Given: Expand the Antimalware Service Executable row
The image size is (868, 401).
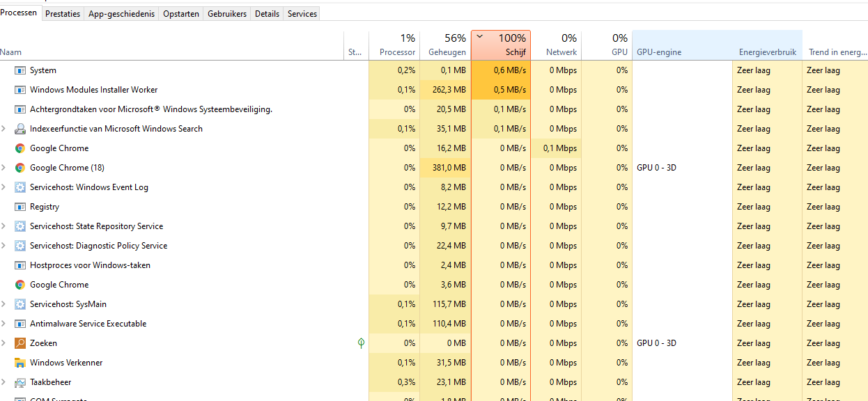Looking at the screenshot, I should pos(4,324).
